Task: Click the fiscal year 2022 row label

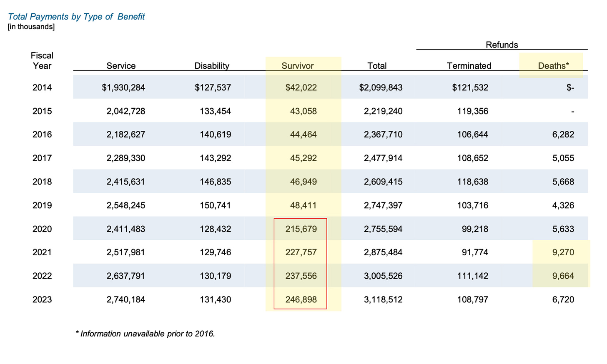Action: [42, 276]
